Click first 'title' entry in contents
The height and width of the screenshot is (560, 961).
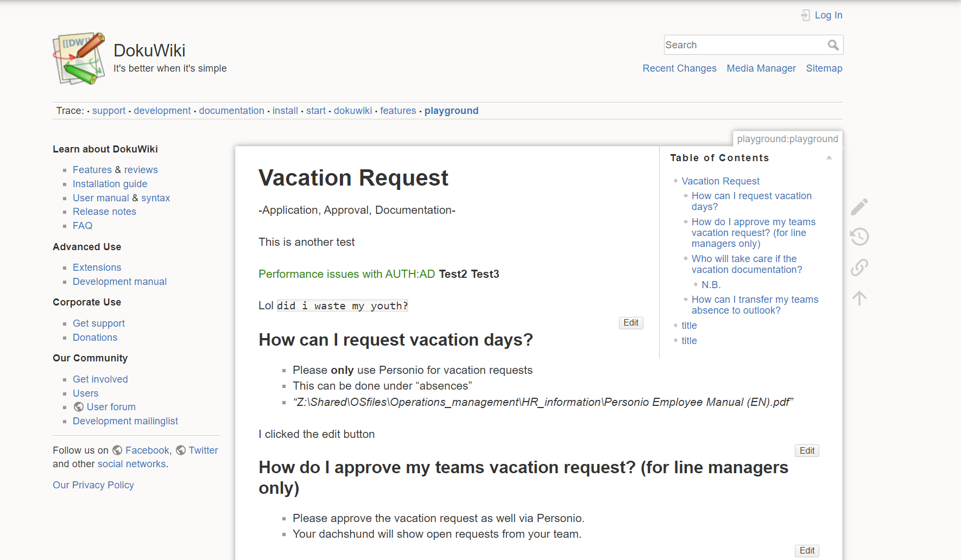click(690, 326)
